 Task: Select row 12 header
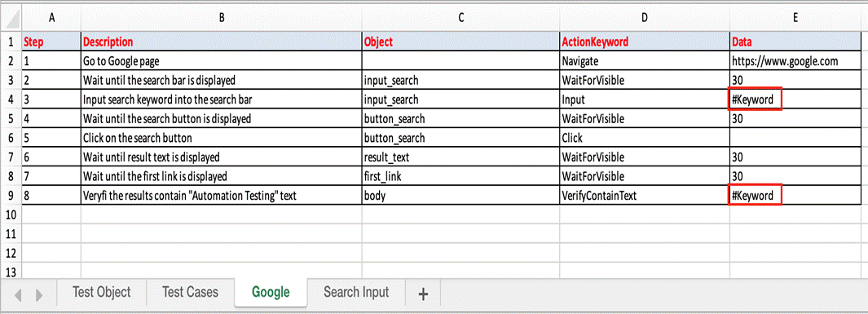(x=11, y=253)
